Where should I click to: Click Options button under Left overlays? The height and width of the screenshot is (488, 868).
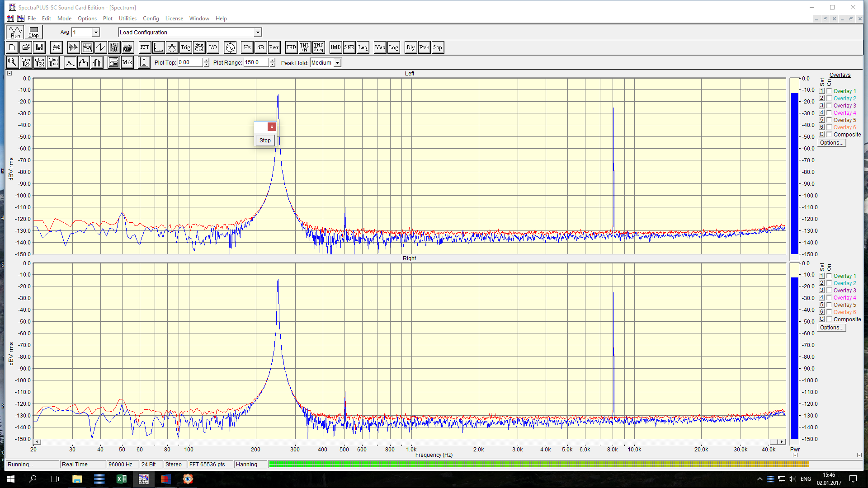(831, 143)
